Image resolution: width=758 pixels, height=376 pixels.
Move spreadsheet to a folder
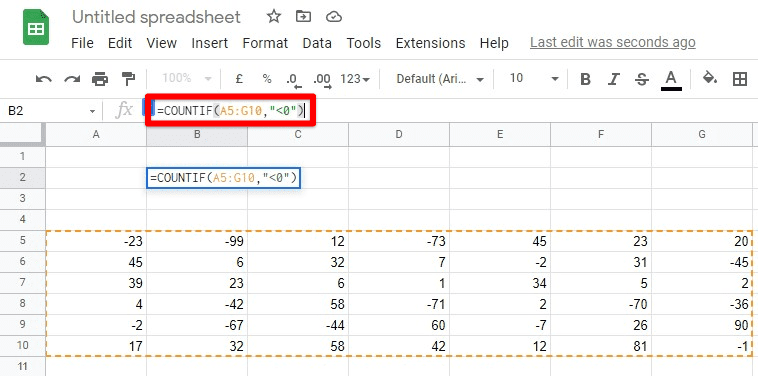tap(304, 17)
